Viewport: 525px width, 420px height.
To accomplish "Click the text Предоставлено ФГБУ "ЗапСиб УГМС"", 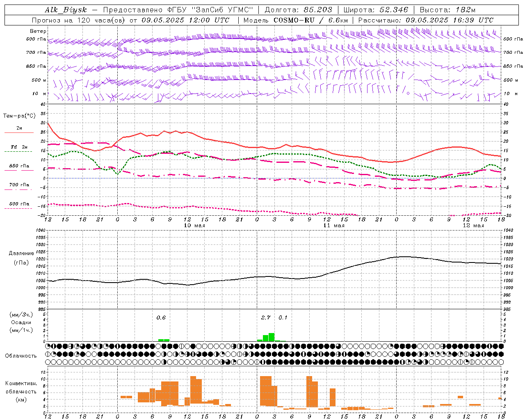I will pos(178,10).
